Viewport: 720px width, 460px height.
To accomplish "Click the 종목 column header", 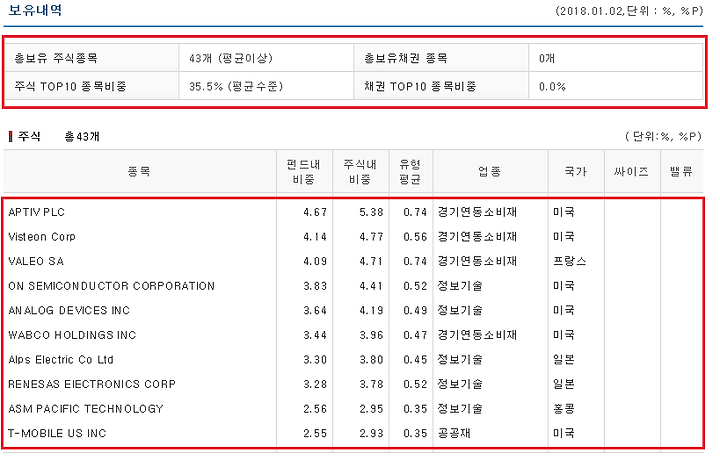I will coord(140,172).
